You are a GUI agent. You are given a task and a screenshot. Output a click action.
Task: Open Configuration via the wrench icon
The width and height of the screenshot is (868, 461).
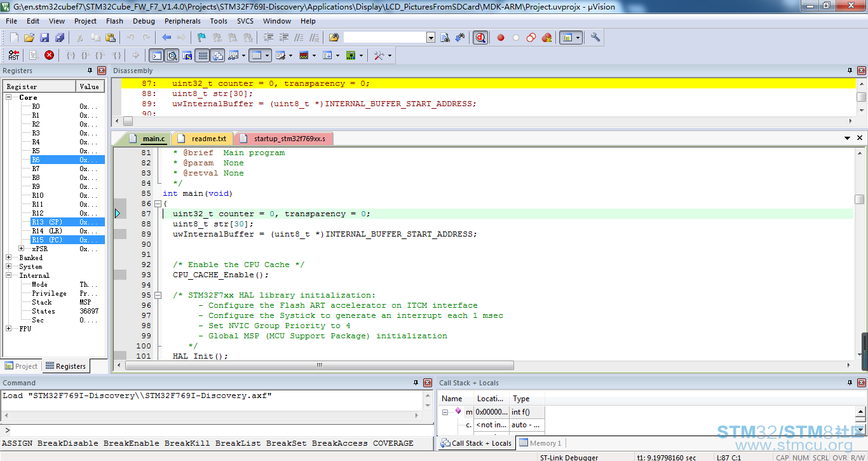click(595, 38)
